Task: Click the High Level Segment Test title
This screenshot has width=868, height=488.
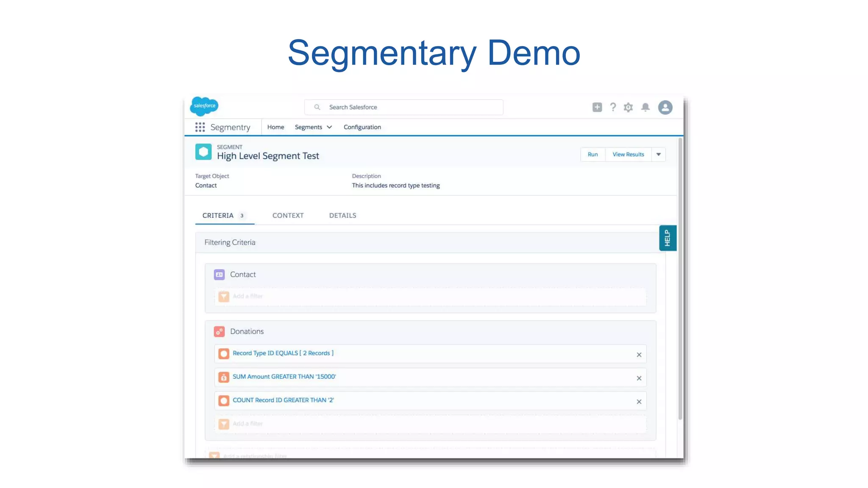Action: coord(268,156)
